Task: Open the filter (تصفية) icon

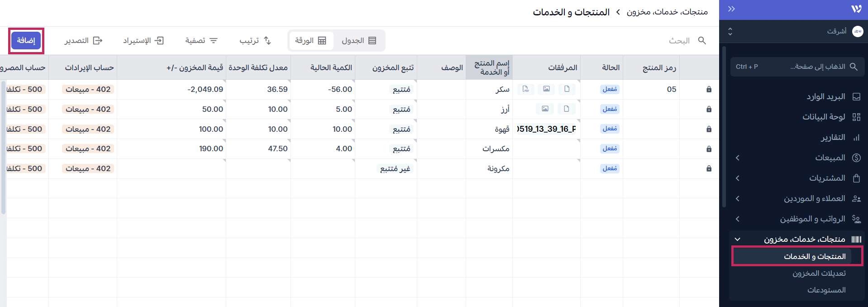Action: [214, 41]
